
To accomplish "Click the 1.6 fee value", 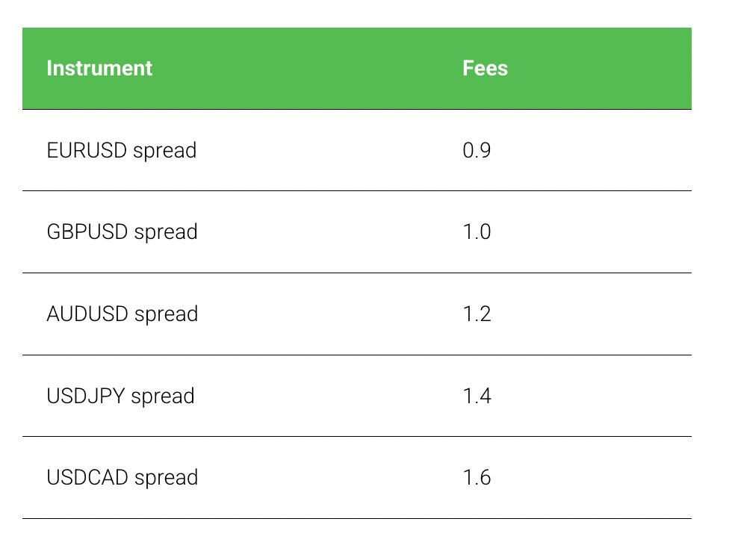I will (x=477, y=478).
